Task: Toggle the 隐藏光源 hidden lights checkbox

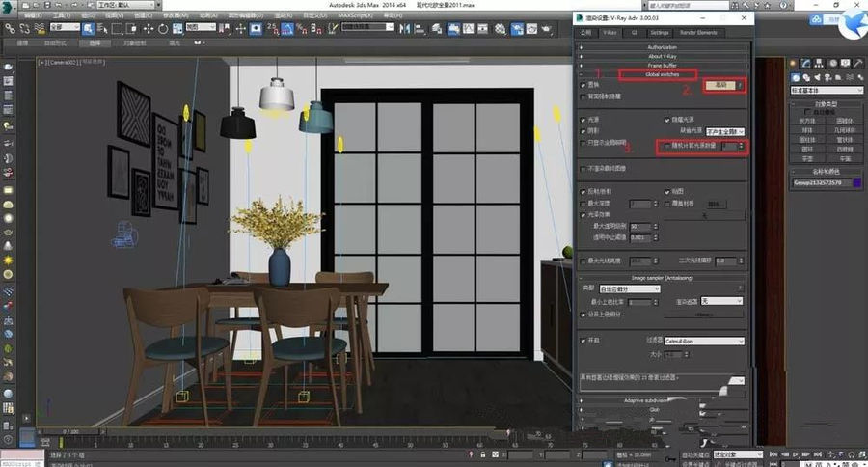Action: click(667, 120)
